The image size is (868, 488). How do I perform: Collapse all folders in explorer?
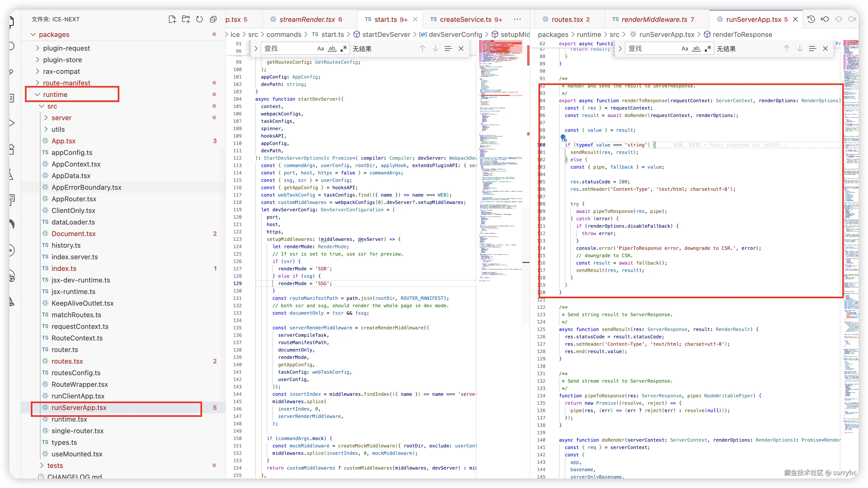pos(213,19)
